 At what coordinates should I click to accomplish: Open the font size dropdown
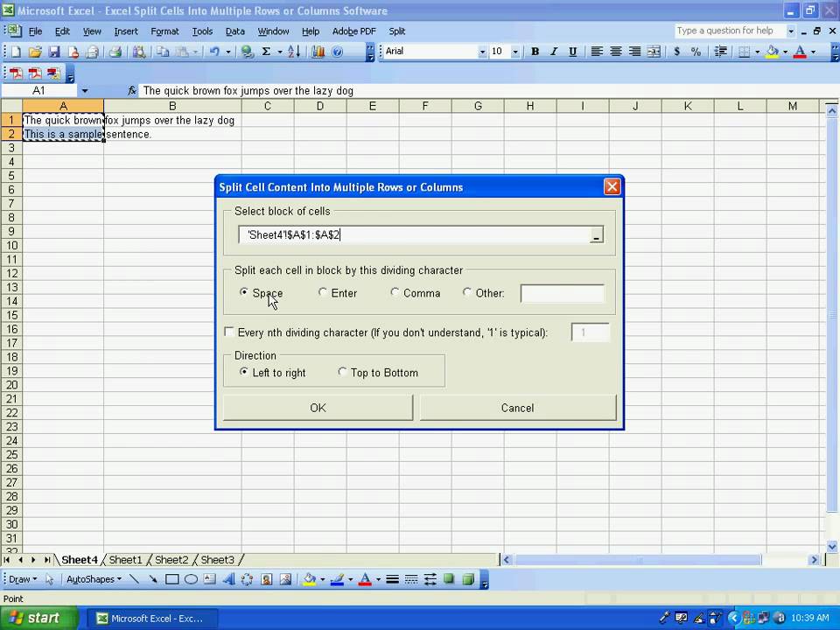(x=514, y=52)
